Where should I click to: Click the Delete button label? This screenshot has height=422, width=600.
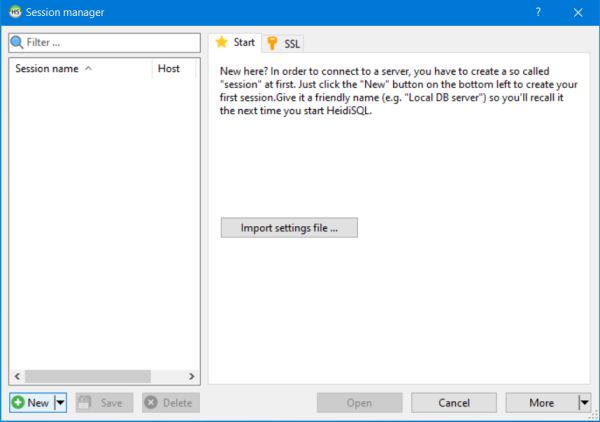(178, 403)
